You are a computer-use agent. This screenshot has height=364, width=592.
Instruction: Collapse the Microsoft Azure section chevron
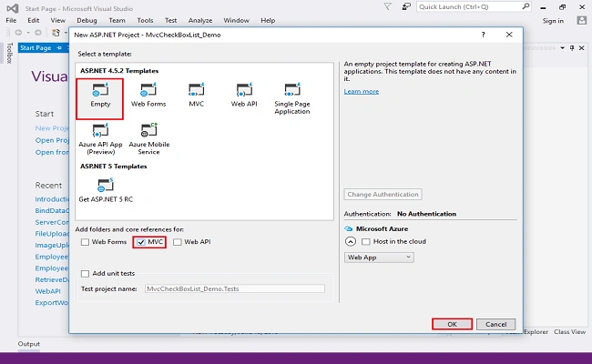click(x=351, y=241)
